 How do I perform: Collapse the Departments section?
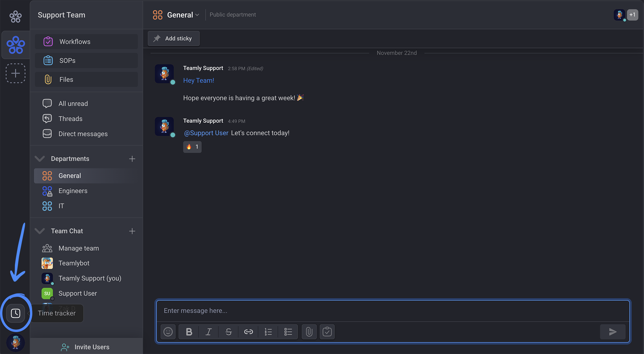pos(40,159)
